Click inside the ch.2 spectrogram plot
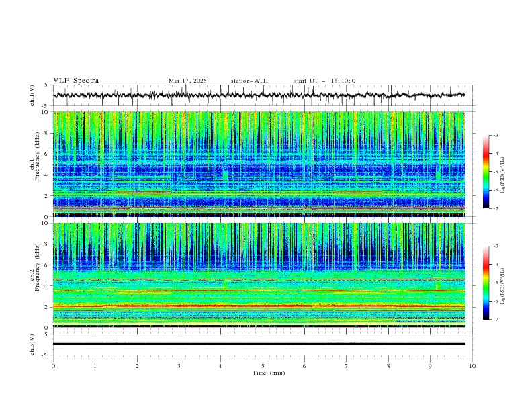This screenshot has width=532, height=411. (x=259, y=275)
